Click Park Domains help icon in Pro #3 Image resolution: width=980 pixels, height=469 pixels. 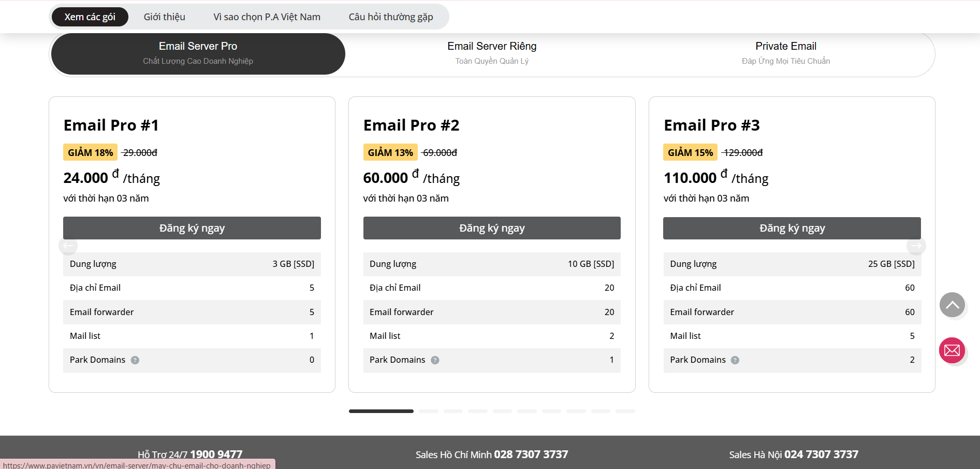pos(735,360)
